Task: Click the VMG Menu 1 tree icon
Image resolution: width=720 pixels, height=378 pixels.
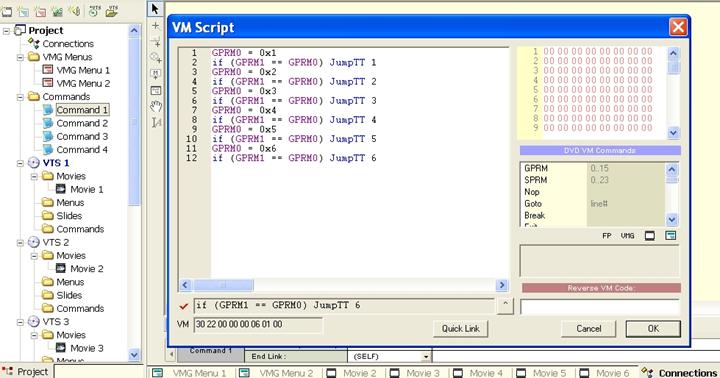Action: tap(47, 70)
